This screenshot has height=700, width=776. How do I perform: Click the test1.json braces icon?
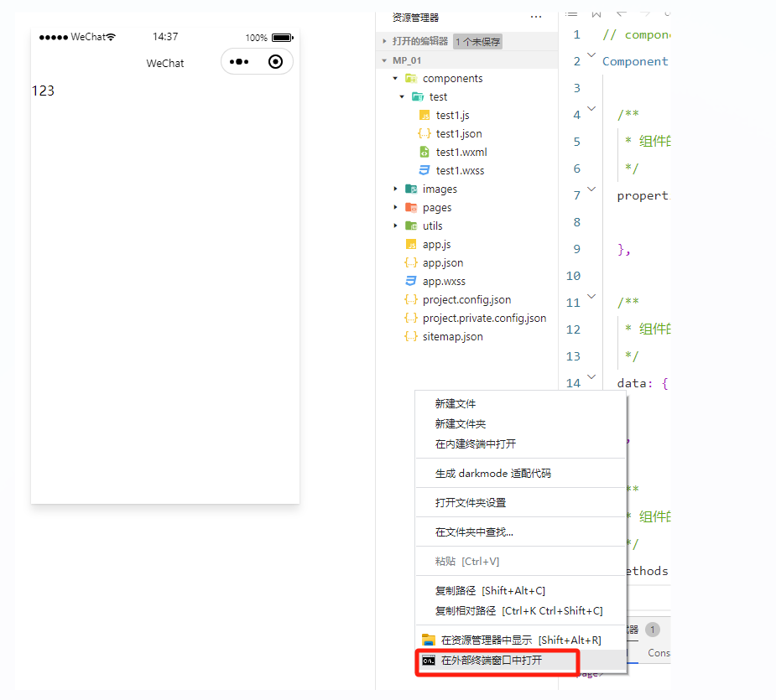424,133
